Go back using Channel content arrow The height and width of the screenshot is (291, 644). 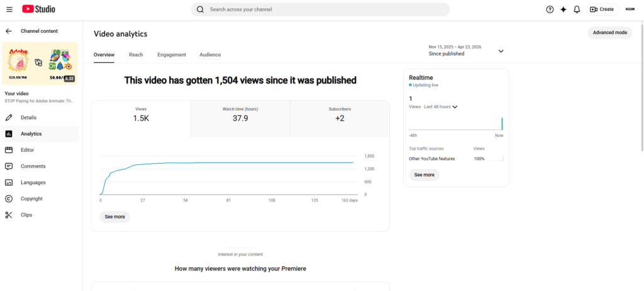[x=9, y=31]
